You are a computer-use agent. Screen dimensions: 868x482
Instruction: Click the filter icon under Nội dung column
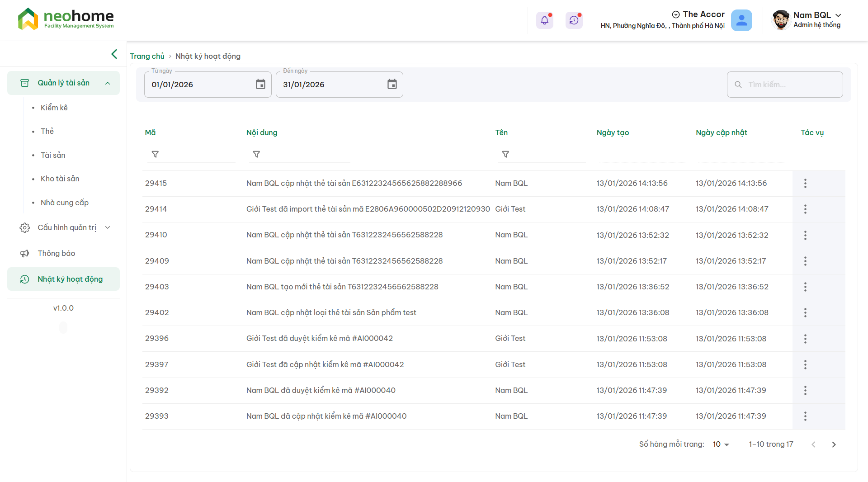[256, 155]
